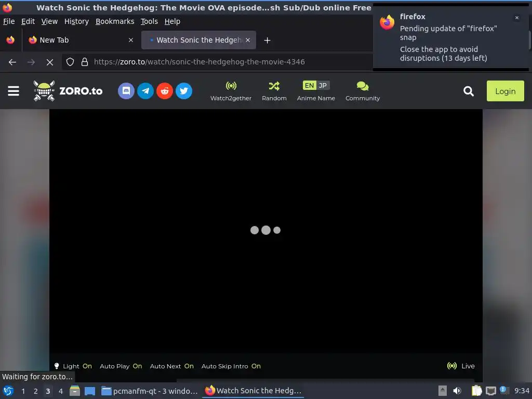This screenshot has height=399, width=532.
Task: Switch anime names to JP
Action: [x=323, y=86]
